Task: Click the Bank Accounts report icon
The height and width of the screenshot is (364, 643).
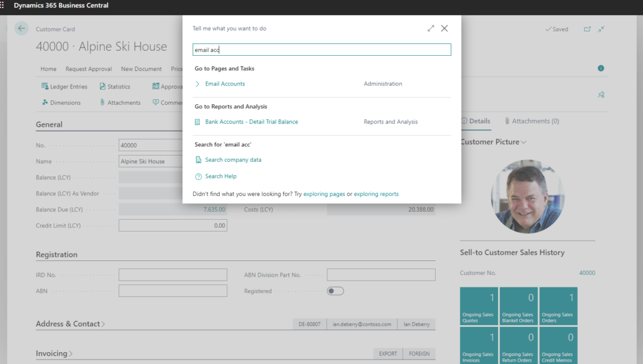Action: (197, 122)
